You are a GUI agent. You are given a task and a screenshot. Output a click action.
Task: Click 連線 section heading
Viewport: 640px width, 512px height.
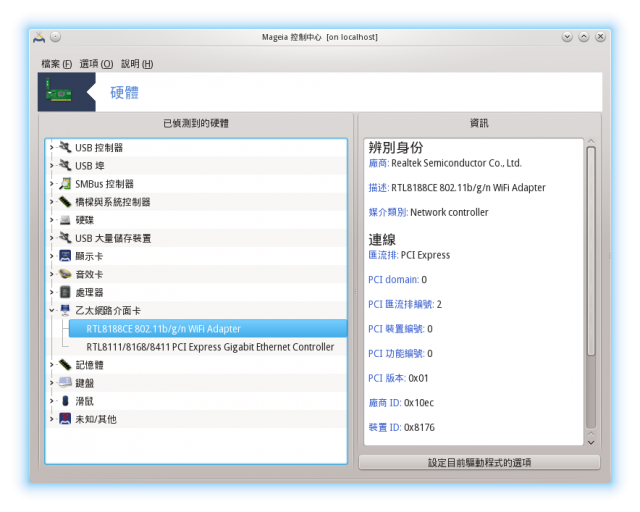pos(382,239)
